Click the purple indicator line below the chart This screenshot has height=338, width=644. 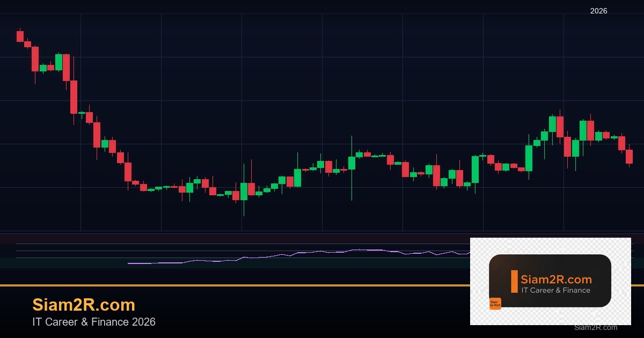(322, 252)
